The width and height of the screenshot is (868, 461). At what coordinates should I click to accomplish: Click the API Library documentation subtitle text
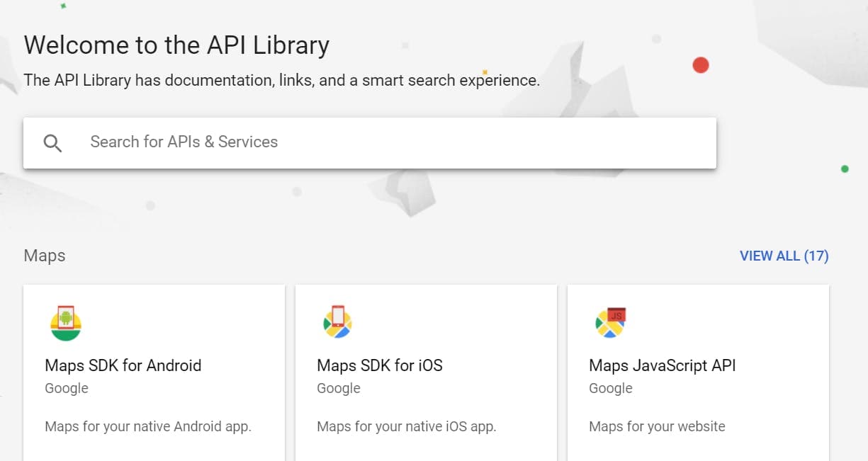pyautogui.click(x=281, y=80)
